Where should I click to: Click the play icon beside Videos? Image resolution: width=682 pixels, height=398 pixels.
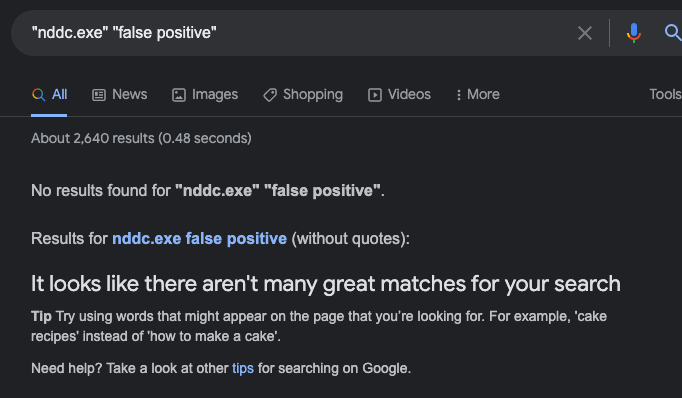pos(374,95)
